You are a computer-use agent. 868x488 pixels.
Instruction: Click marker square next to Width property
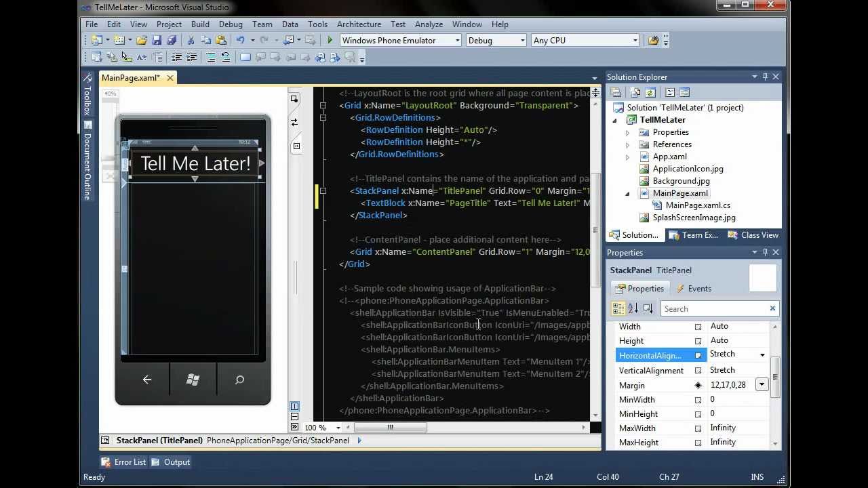coord(698,327)
